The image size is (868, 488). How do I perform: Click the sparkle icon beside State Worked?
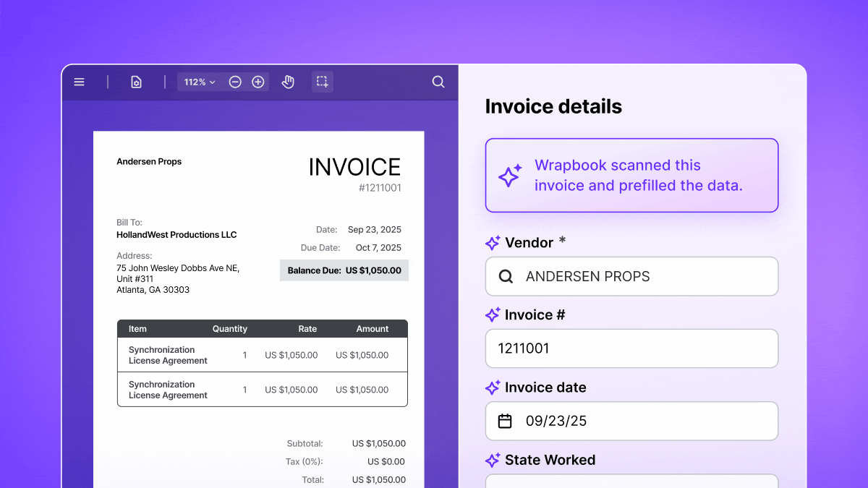pos(493,460)
